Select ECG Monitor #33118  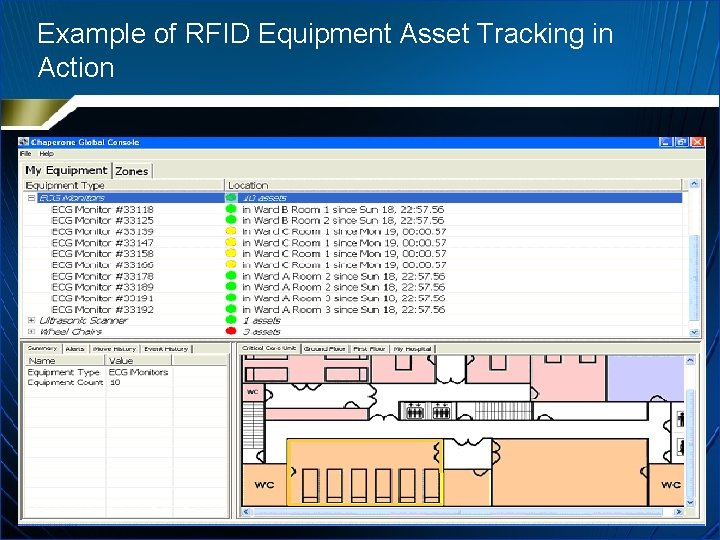102,209
